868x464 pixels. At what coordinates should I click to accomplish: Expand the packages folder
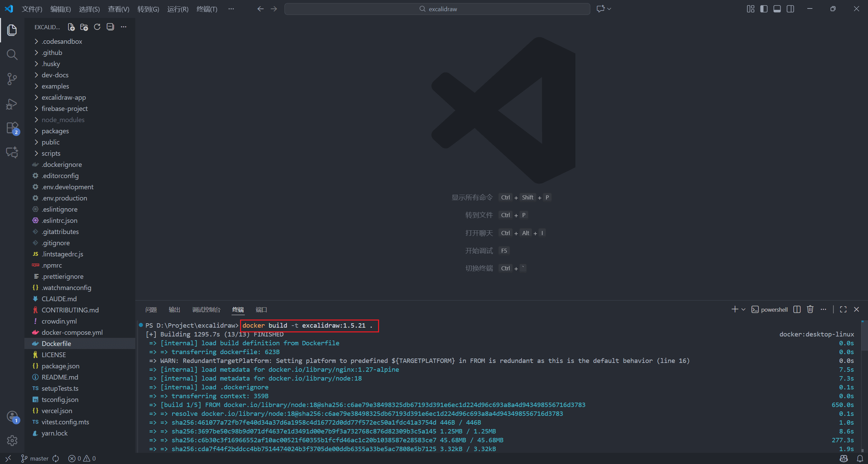[55, 131]
